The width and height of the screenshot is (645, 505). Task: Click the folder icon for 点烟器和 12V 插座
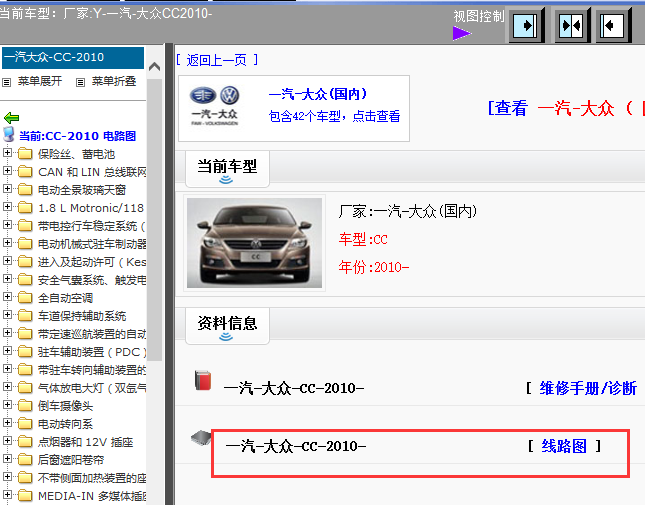(x=25, y=442)
